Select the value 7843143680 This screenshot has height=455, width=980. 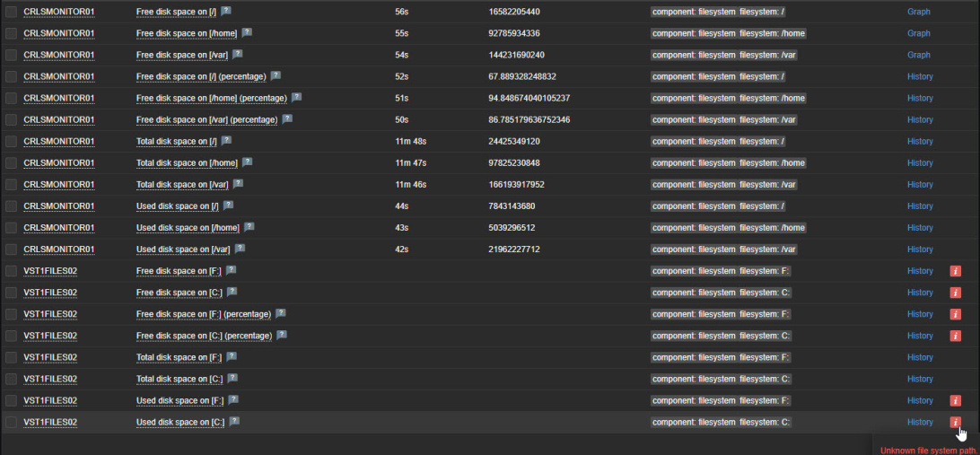click(x=512, y=206)
